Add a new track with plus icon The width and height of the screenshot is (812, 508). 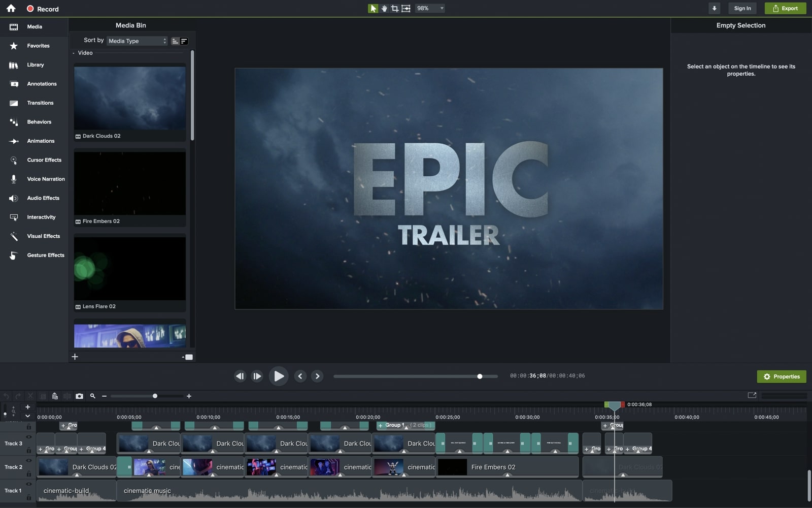click(x=27, y=407)
